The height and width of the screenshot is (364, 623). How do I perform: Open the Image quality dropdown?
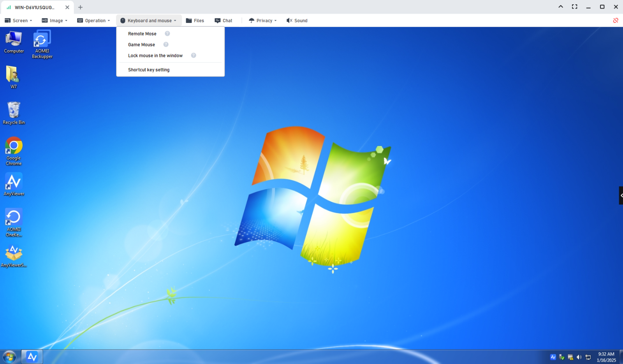tap(55, 21)
